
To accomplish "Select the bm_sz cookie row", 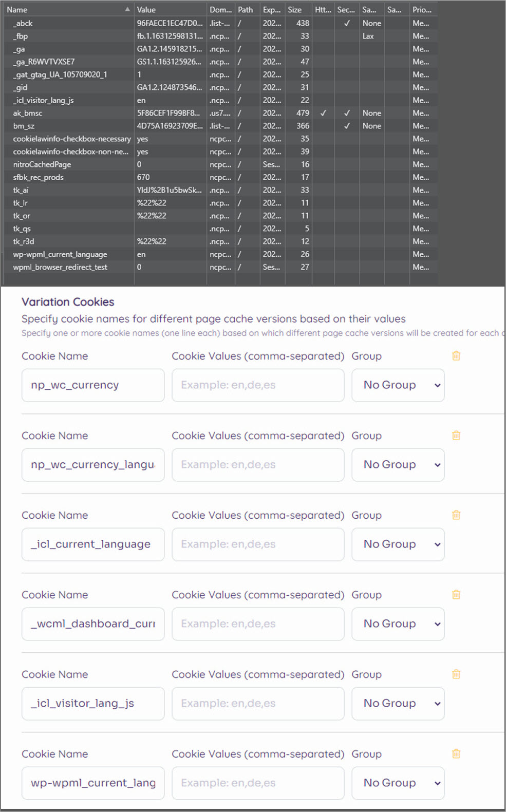I will click(221, 126).
